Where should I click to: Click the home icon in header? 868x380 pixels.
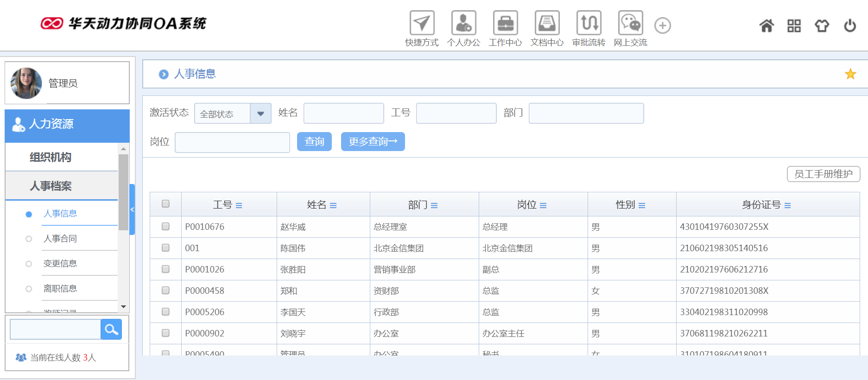click(x=767, y=26)
